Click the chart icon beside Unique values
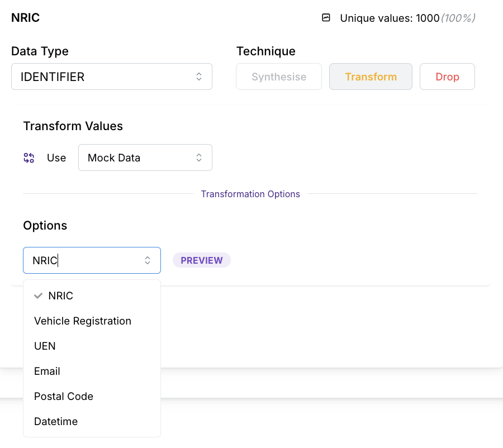 coord(326,18)
